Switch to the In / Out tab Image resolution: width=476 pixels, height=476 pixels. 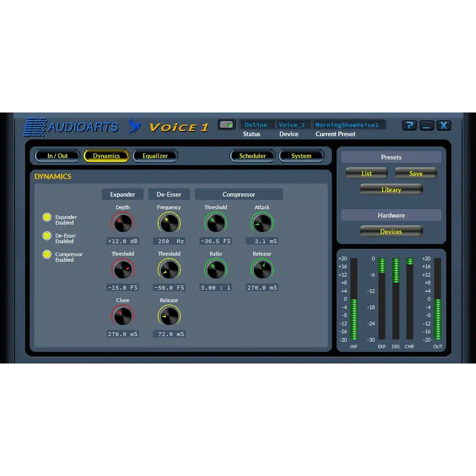[58, 156]
